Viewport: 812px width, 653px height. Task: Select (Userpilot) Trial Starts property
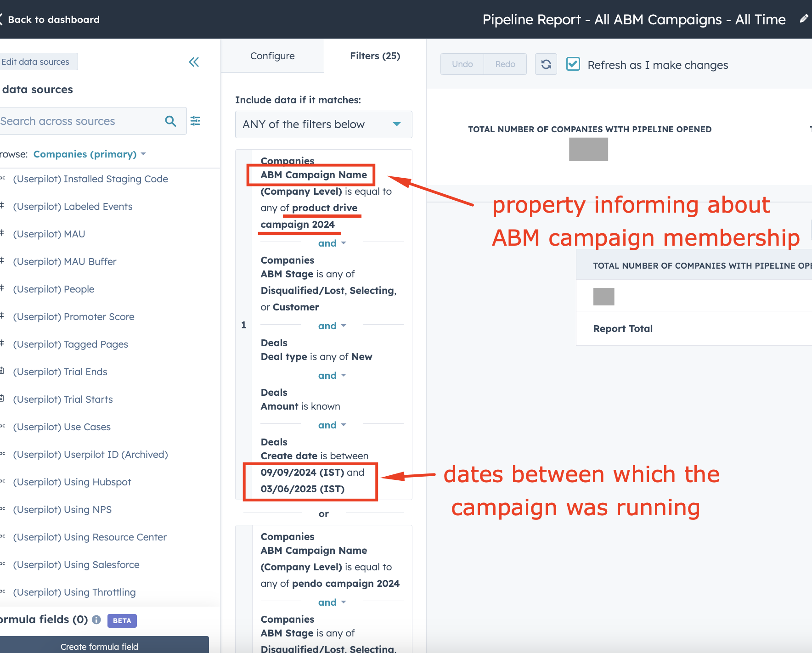pos(63,400)
